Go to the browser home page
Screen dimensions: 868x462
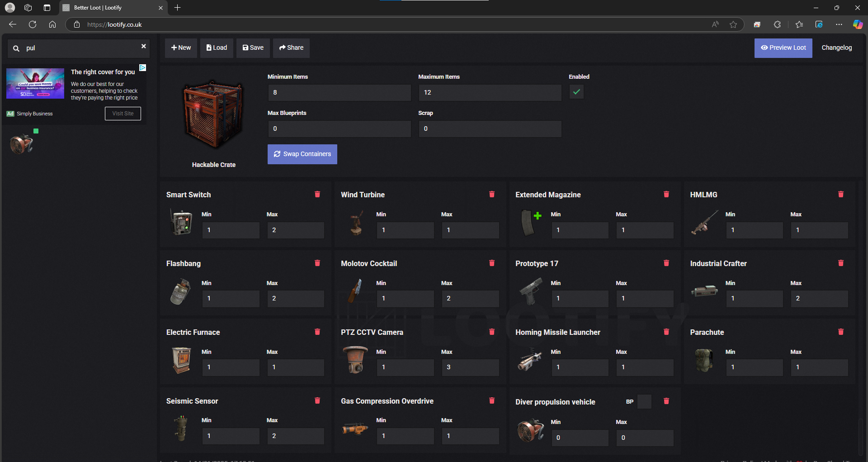coord(52,24)
